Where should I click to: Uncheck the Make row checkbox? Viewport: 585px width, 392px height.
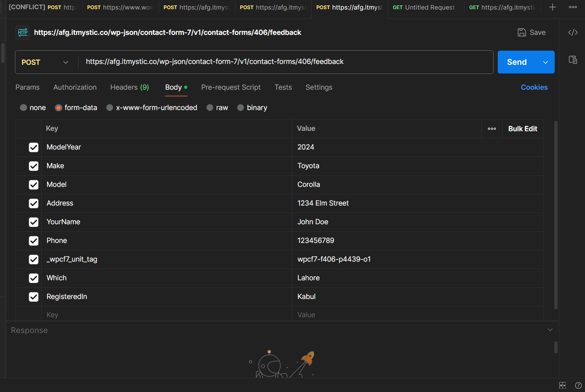point(34,166)
